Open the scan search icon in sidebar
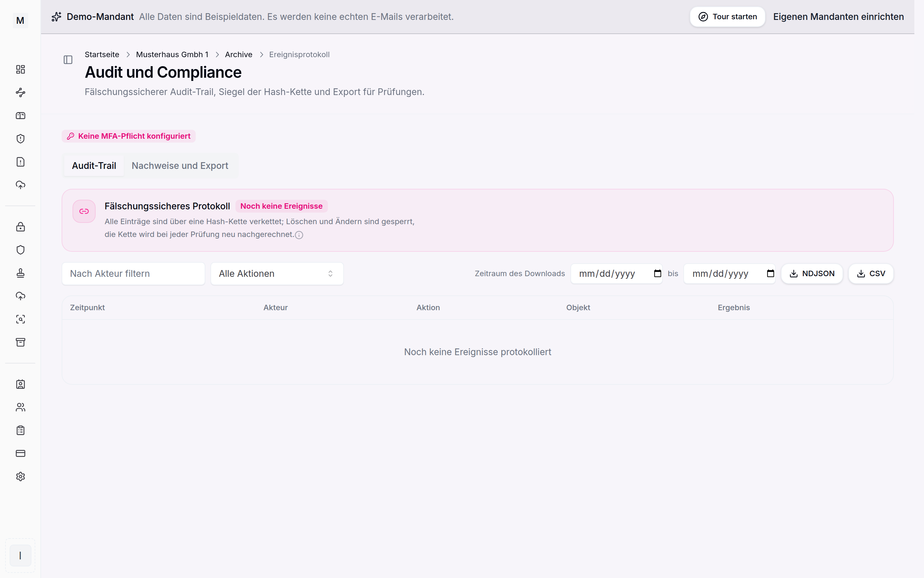Screen dimensions: 924x578 tap(20, 319)
